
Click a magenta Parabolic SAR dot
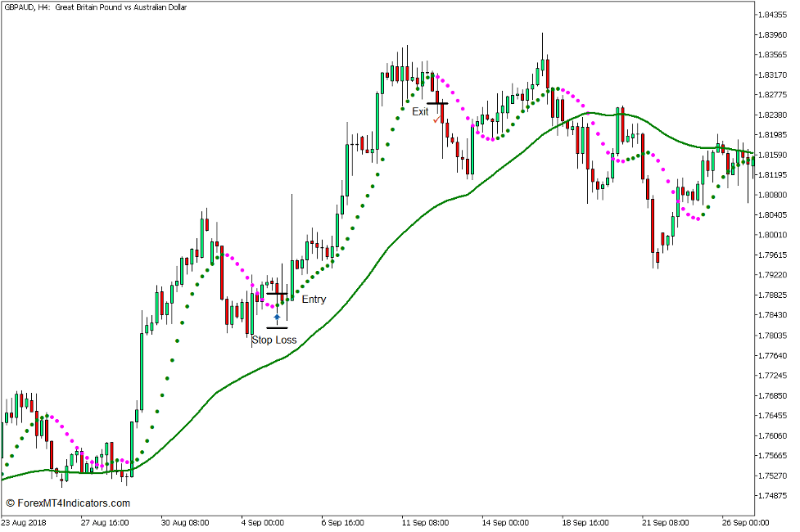(x=454, y=92)
